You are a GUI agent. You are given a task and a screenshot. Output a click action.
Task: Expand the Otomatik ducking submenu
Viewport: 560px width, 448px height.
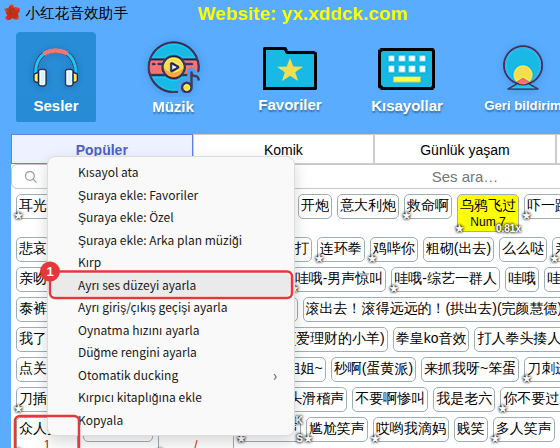(x=171, y=375)
